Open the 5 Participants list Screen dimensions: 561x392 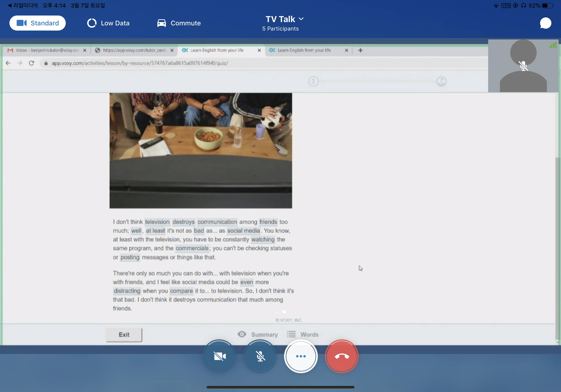pyautogui.click(x=280, y=29)
